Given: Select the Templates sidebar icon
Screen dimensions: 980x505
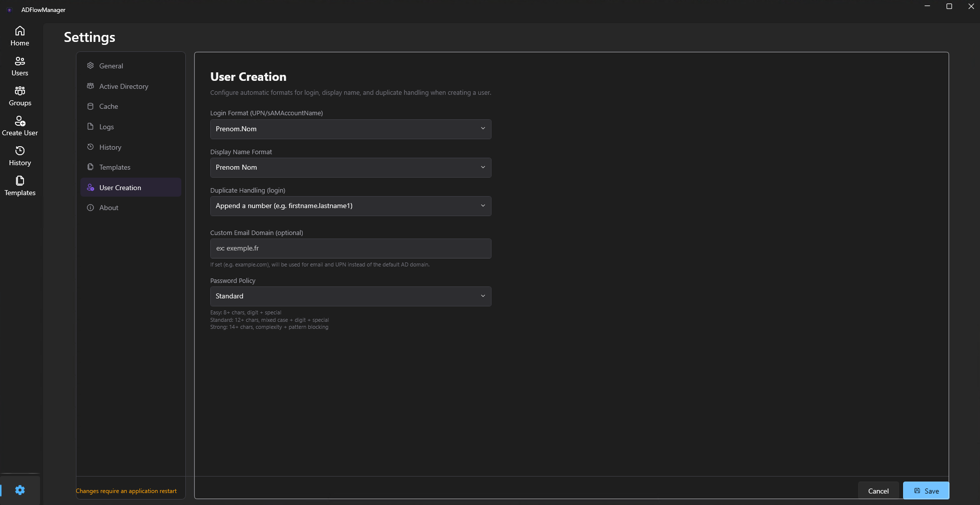Looking at the screenshot, I should click(19, 186).
